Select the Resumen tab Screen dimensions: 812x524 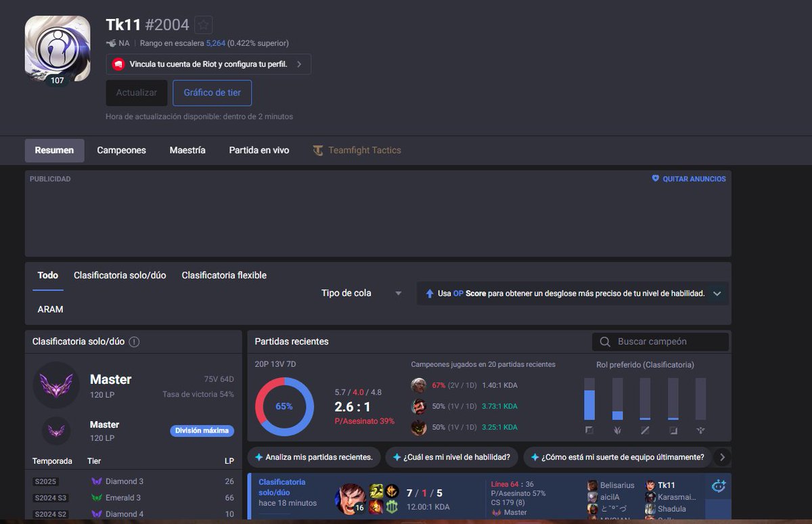55,150
